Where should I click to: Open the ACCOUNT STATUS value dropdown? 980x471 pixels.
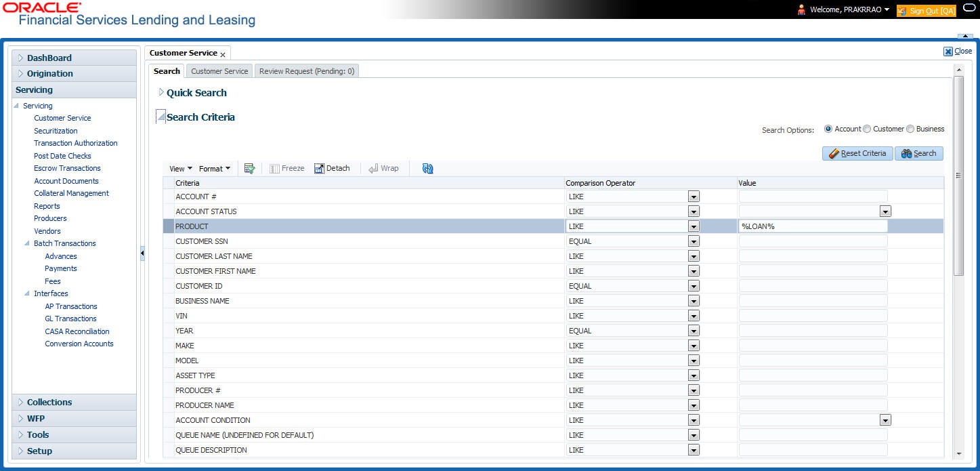885,211
